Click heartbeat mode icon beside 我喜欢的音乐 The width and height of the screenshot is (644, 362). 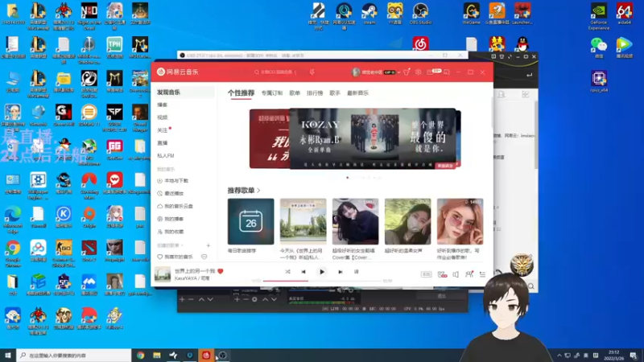(x=204, y=257)
